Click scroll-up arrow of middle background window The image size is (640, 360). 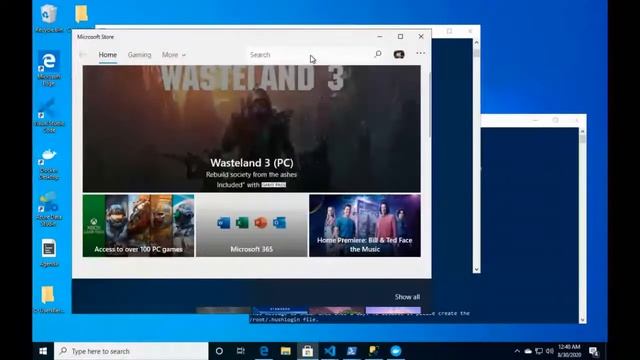(476, 42)
